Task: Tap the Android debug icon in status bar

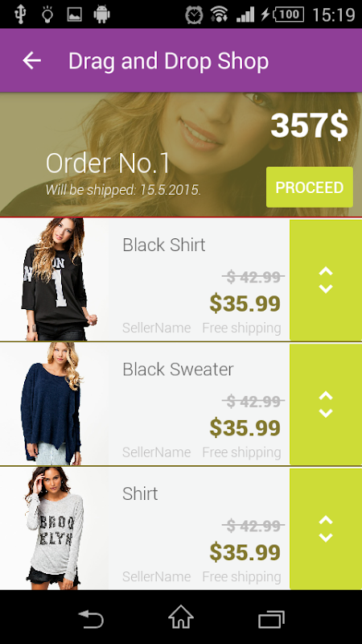Action: coord(101,14)
